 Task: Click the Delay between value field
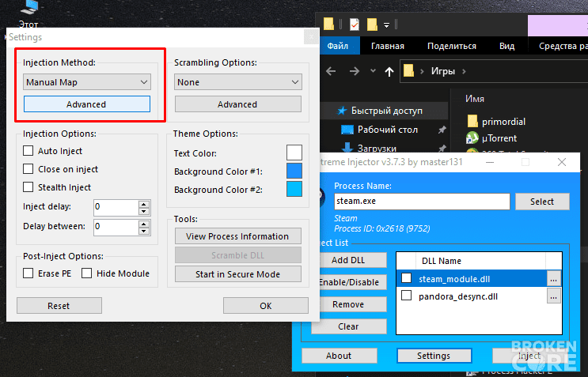[x=116, y=227]
